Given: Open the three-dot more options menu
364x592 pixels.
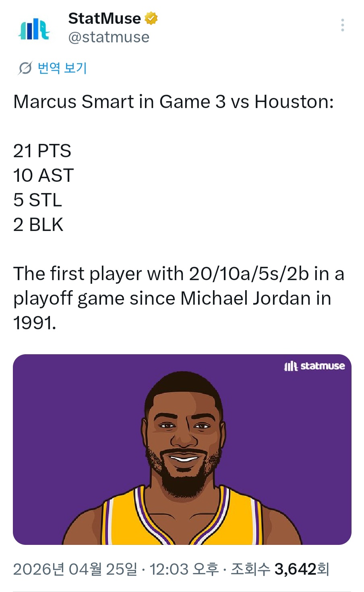Looking at the screenshot, I should click(x=342, y=25).
